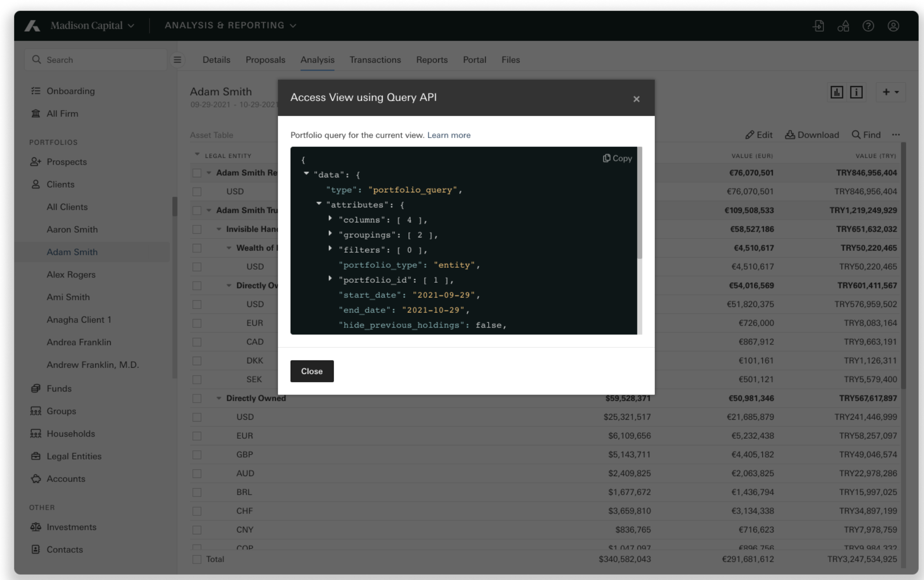Screen dimensions: 924x580
Task: Open the help question mark icon
Action: [868, 26]
